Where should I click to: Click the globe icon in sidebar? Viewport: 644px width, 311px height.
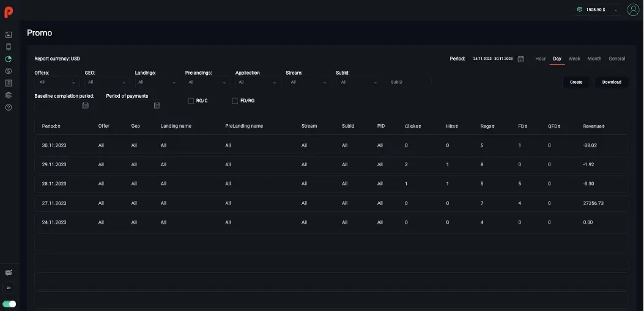tap(9, 95)
